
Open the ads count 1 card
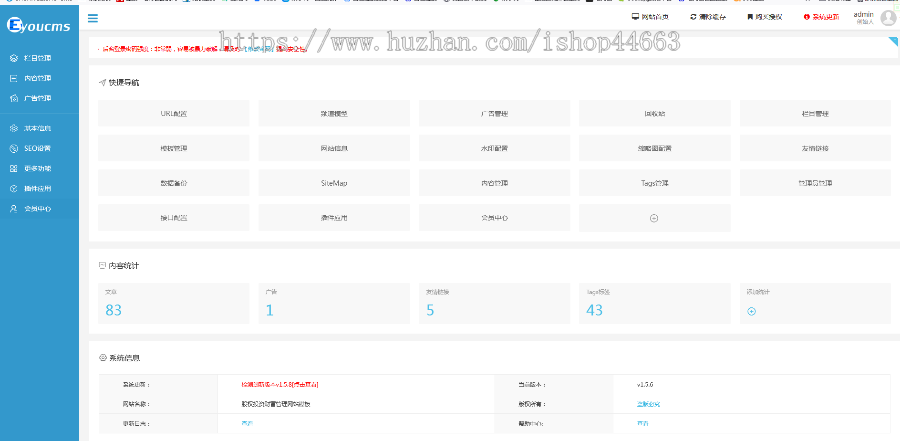(x=334, y=303)
